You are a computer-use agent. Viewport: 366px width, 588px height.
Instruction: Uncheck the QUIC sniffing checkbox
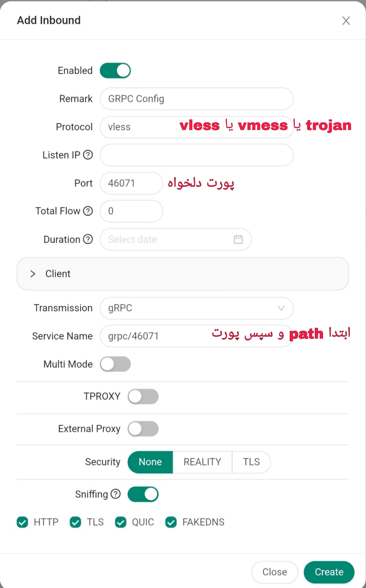tap(121, 522)
